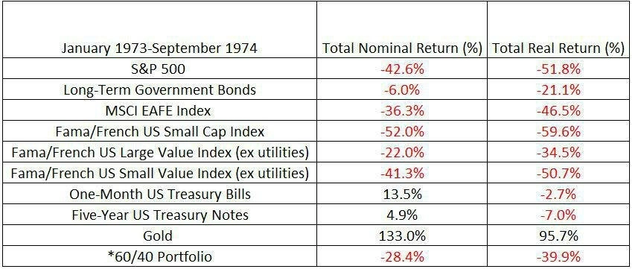644x272 pixels.
Task: Select the *60/40 Portfolio cell
Action: 159,257
